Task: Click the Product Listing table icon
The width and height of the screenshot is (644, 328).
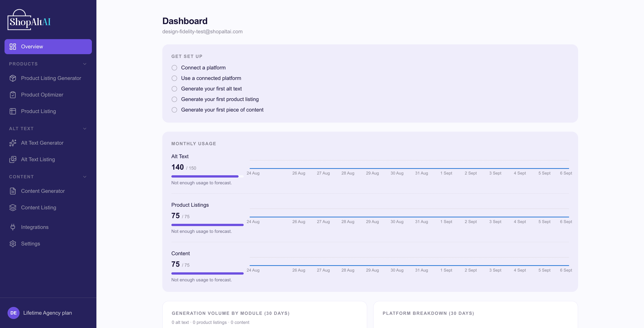Action: click(13, 111)
